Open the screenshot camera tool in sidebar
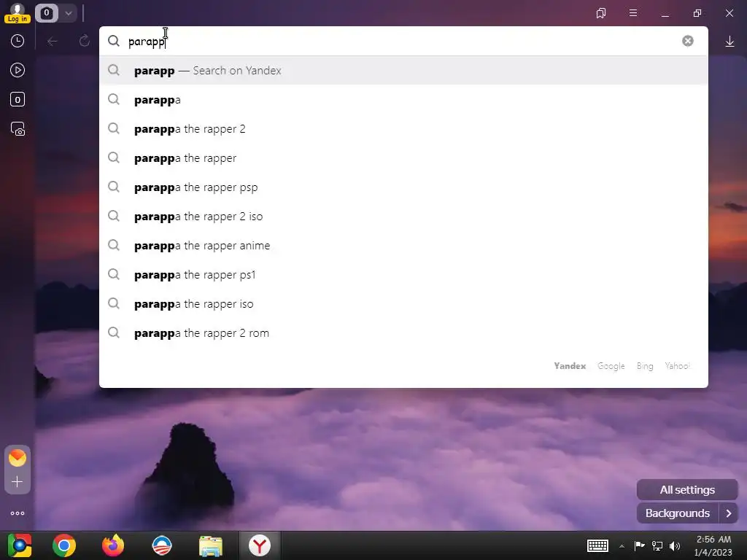Viewport: 747px width, 560px height. (18, 129)
